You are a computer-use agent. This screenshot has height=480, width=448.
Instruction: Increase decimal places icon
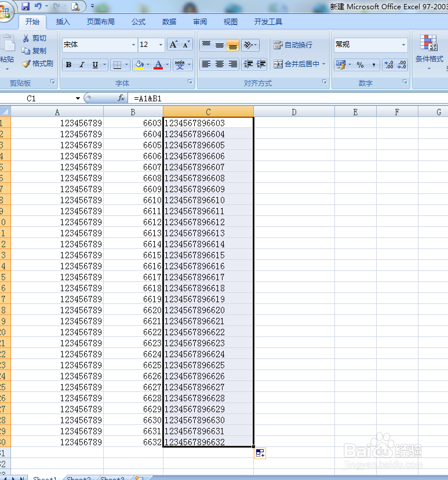(x=389, y=65)
